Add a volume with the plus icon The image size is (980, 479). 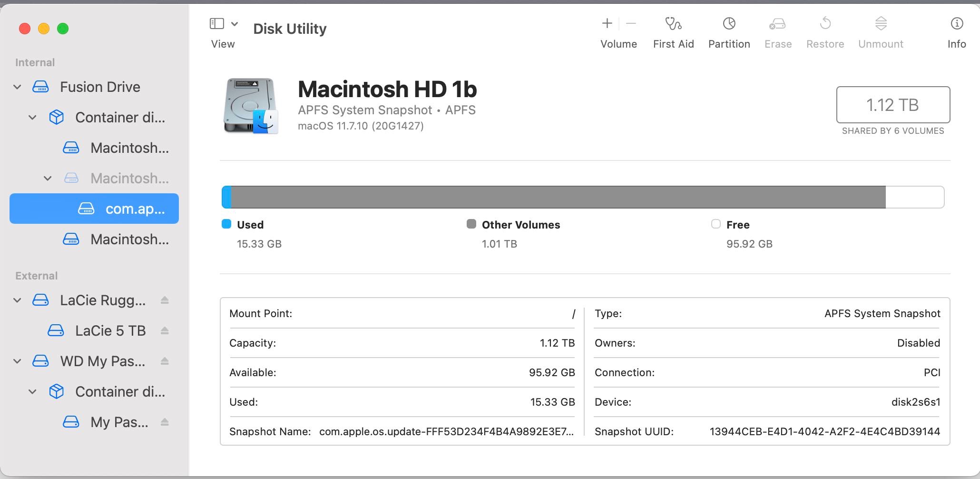pos(607,23)
